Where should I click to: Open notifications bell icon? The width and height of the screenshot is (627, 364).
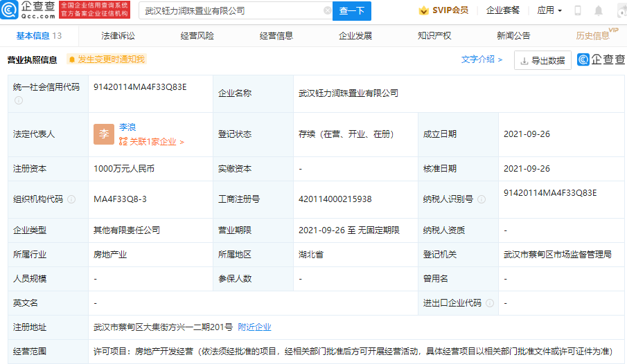pos(599,11)
